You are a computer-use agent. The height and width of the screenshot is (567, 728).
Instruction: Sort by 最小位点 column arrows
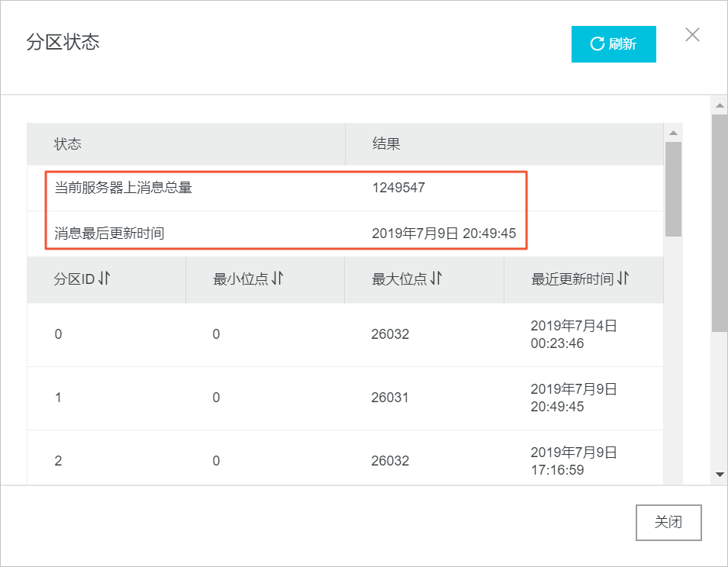277,279
